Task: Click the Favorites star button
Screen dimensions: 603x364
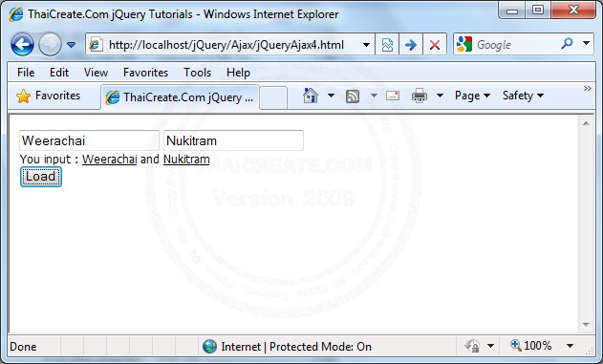Action: 49,96
